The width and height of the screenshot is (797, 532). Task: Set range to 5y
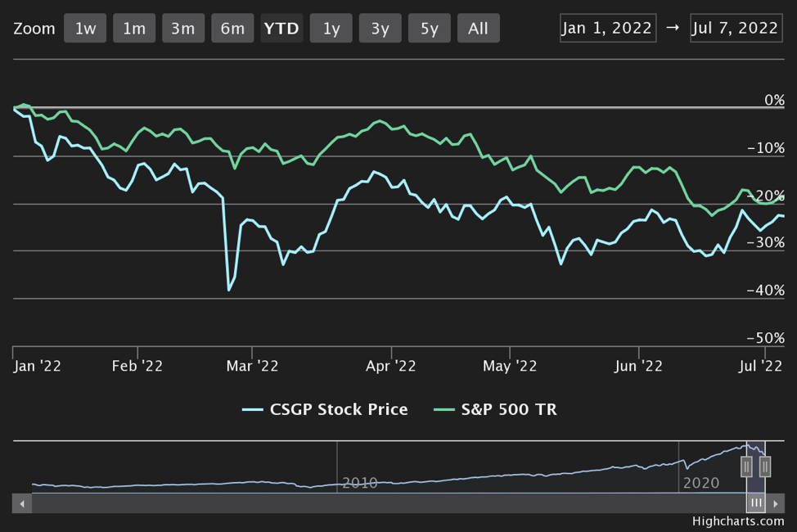(430, 29)
